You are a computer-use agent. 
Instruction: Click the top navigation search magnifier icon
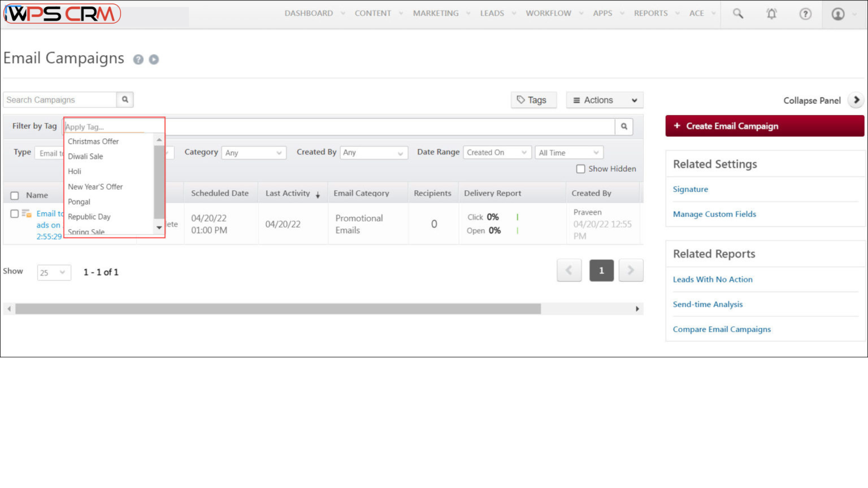(738, 14)
